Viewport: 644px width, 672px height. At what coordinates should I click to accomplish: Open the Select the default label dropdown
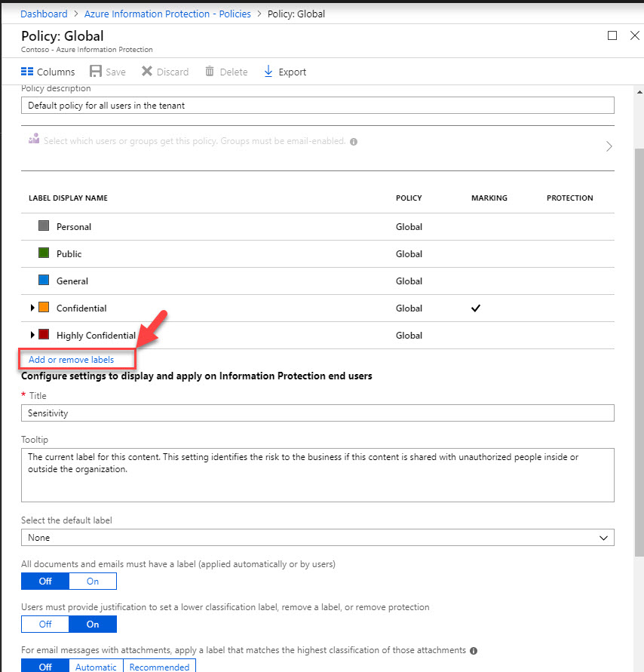coord(317,538)
